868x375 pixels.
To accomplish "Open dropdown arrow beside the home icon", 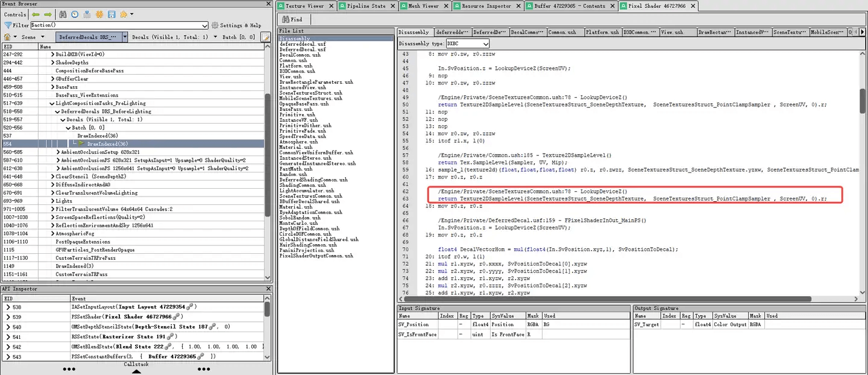I will click(16, 37).
